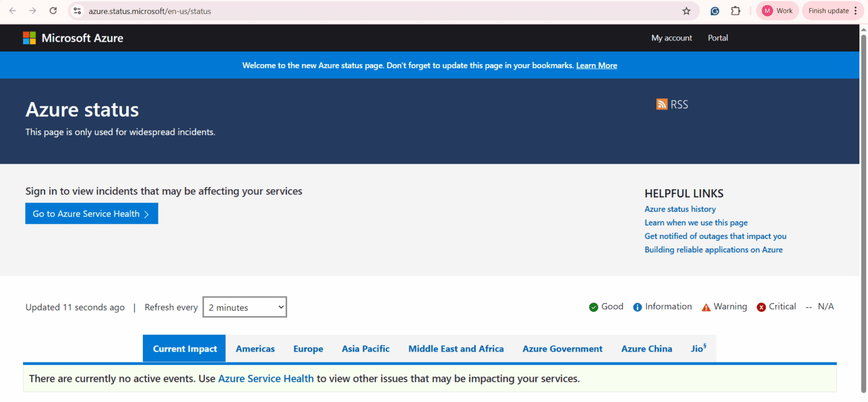Click the Microsoft Azure logo

pyautogui.click(x=72, y=38)
